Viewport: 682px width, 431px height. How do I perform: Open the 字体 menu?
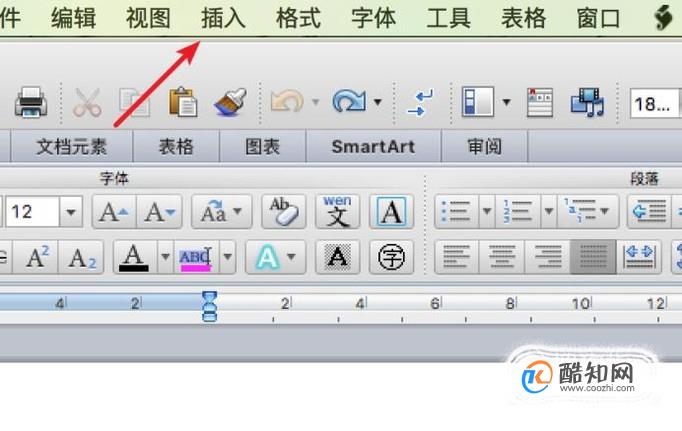(x=373, y=18)
